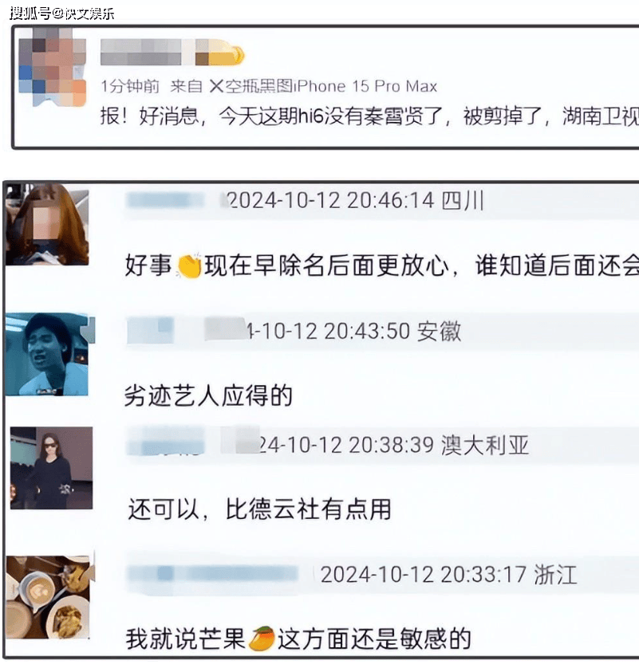The image size is (639, 672).
Task: Click the clapping hands emoji after 好事
Action: coord(189,265)
